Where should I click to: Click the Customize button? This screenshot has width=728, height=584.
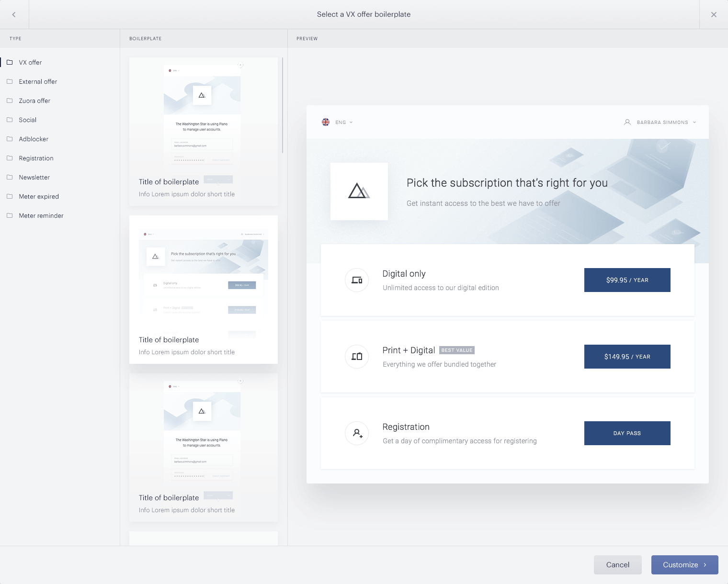(x=684, y=565)
